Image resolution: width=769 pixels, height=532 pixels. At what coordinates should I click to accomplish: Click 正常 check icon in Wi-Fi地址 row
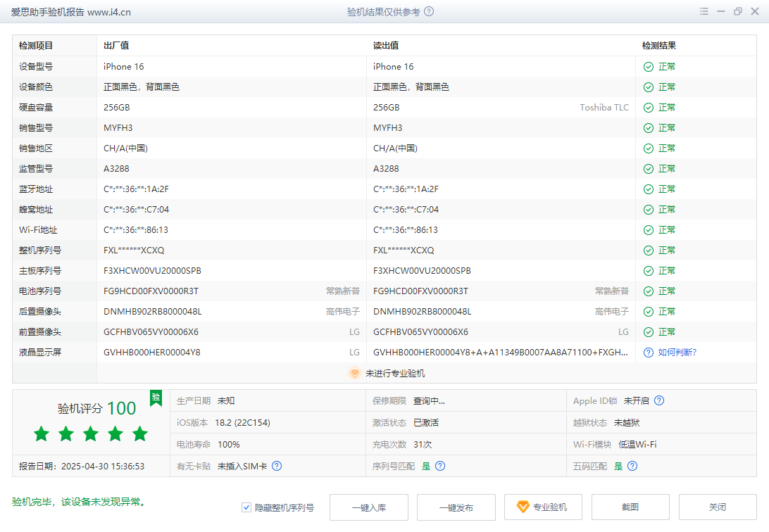(649, 230)
